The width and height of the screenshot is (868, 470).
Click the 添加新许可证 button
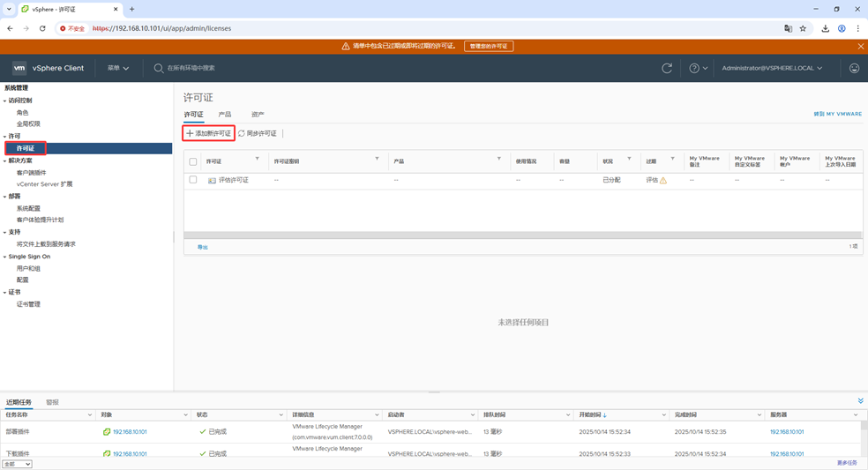[209, 133]
